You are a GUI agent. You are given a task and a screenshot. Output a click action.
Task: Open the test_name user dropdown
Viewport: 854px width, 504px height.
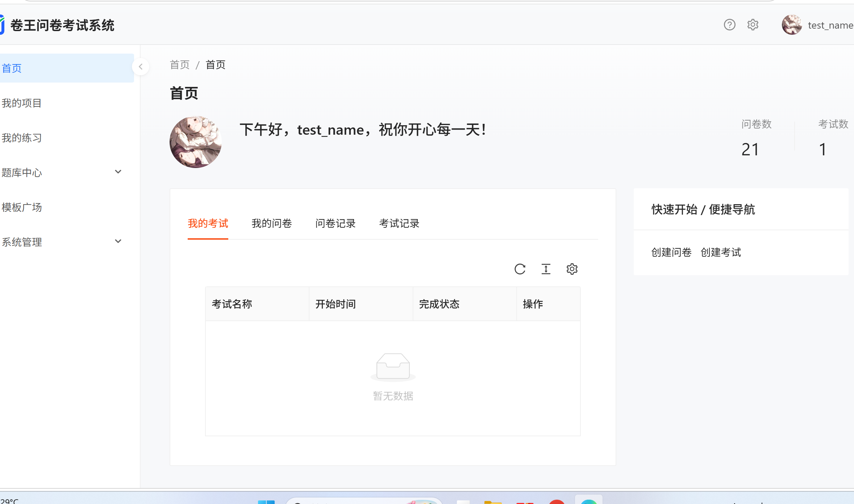coord(830,25)
